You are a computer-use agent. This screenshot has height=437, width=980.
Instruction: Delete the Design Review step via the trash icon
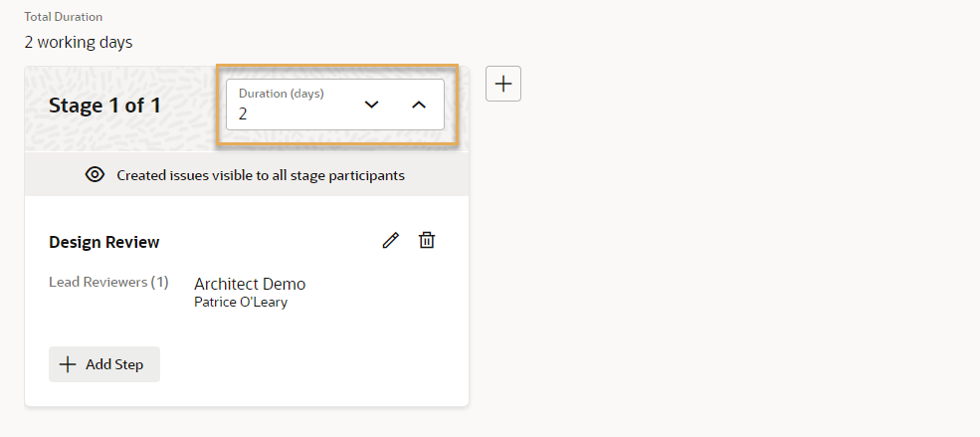pos(427,241)
